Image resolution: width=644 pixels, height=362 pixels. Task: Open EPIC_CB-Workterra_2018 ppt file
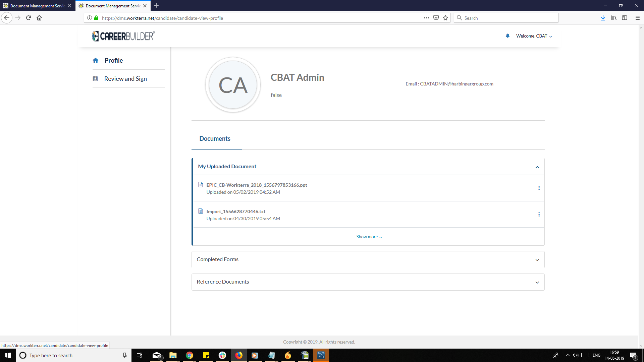tap(257, 185)
